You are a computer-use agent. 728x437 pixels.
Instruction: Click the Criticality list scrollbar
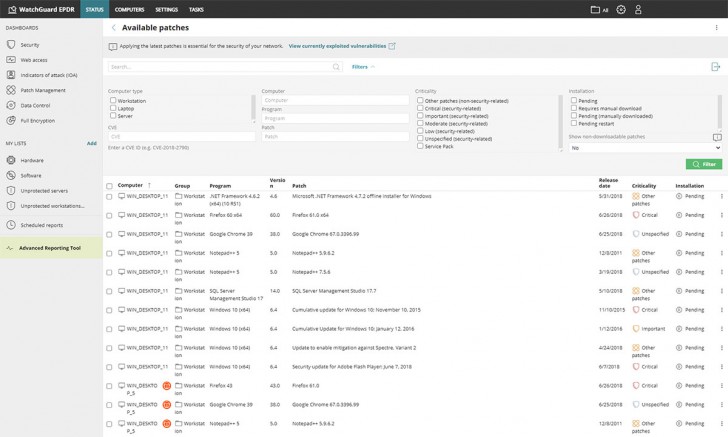click(x=560, y=123)
